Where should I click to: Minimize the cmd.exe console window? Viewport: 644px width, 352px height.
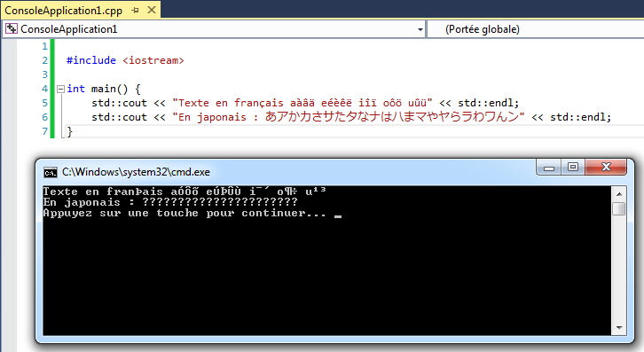click(549, 168)
